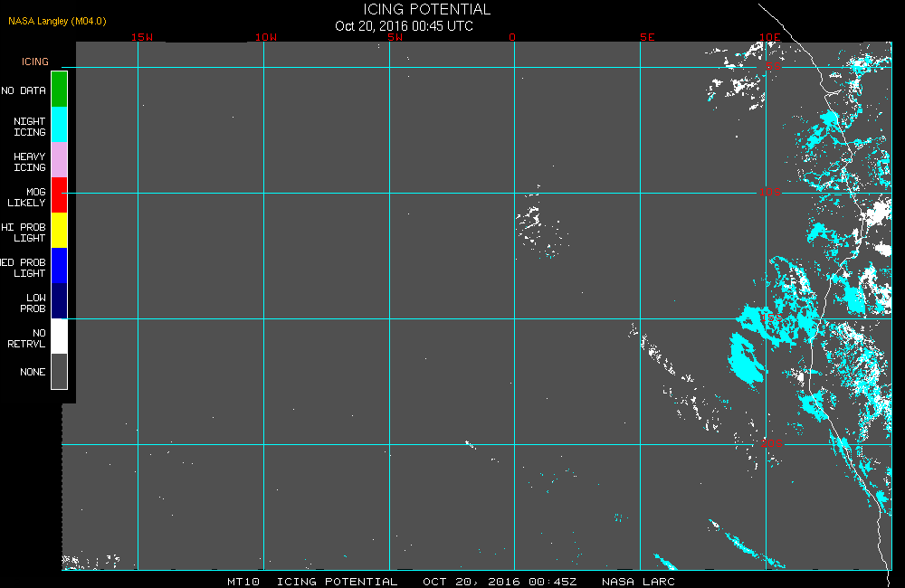Click the HEAVY ICING legend label

(x=30, y=162)
